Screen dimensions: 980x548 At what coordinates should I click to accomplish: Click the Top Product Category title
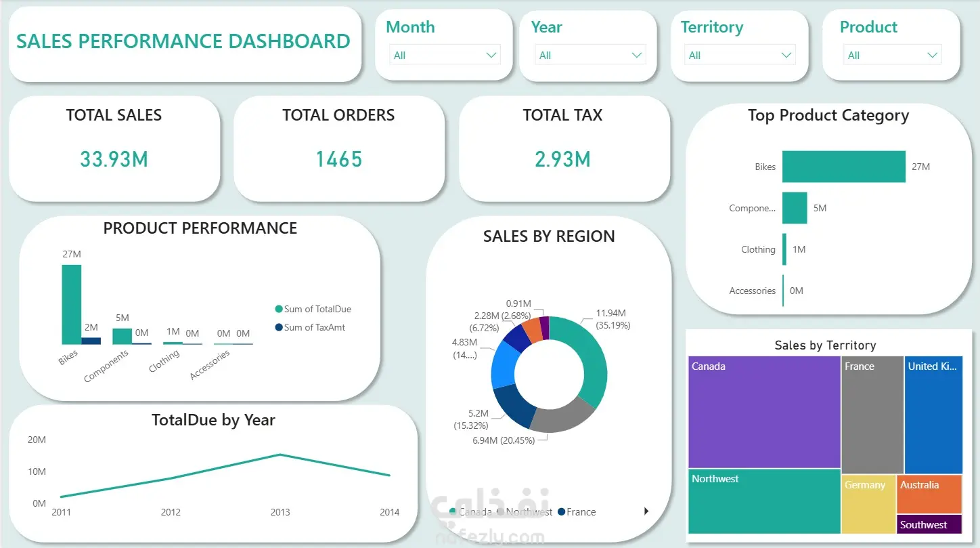[828, 116]
